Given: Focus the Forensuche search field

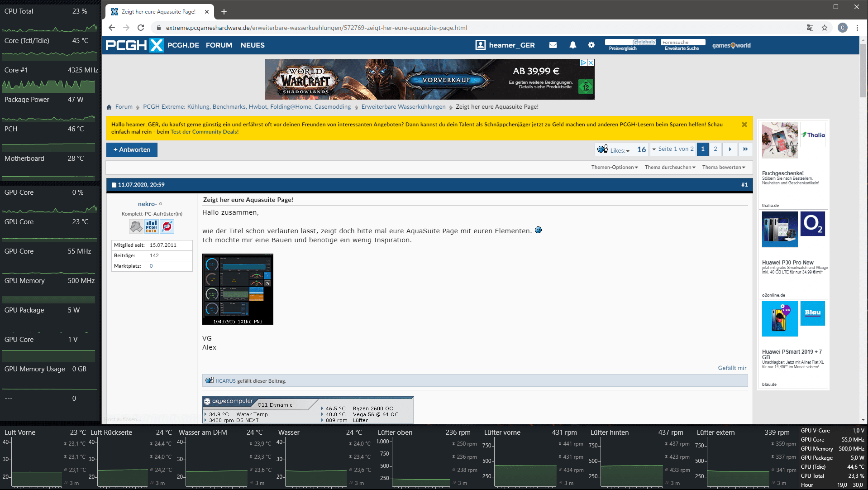Looking at the screenshot, I should (682, 42).
